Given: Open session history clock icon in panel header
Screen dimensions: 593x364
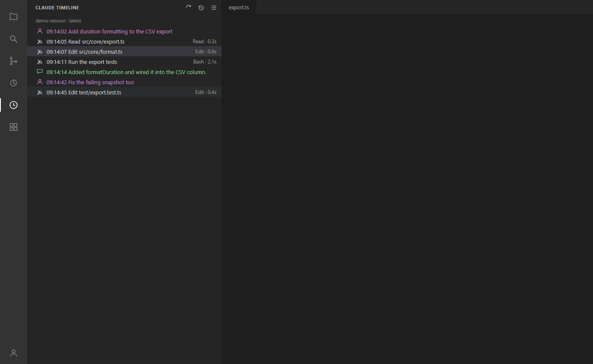Looking at the screenshot, I should click(201, 8).
